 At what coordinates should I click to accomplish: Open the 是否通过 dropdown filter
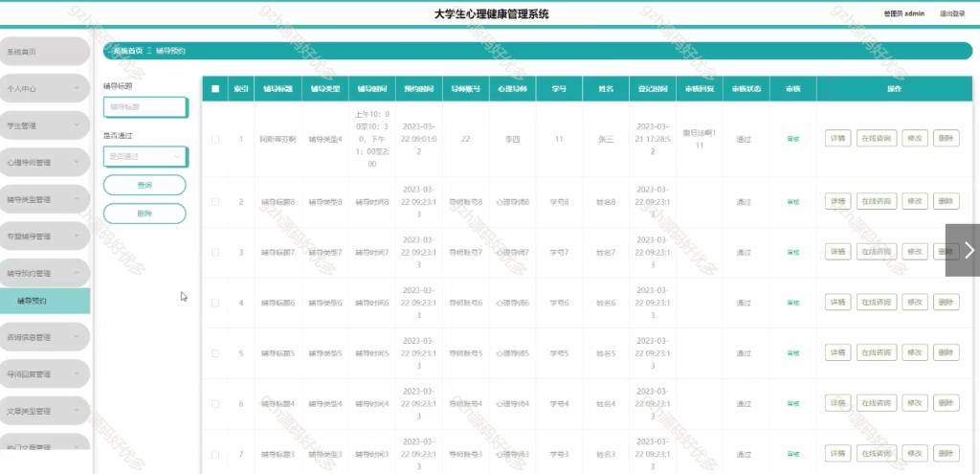pyautogui.click(x=145, y=156)
